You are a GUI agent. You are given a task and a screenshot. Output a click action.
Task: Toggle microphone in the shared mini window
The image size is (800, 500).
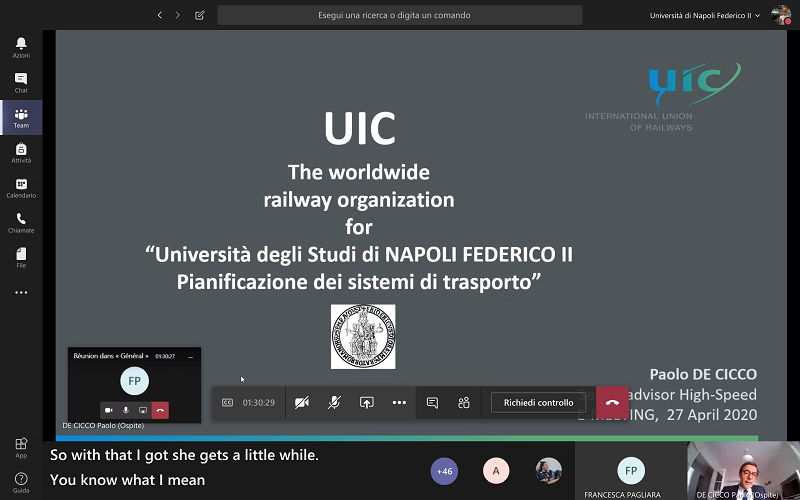tap(126, 410)
